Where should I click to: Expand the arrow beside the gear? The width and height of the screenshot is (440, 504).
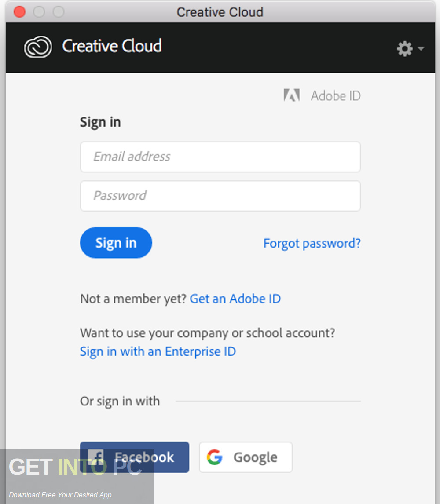coord(421,48)
